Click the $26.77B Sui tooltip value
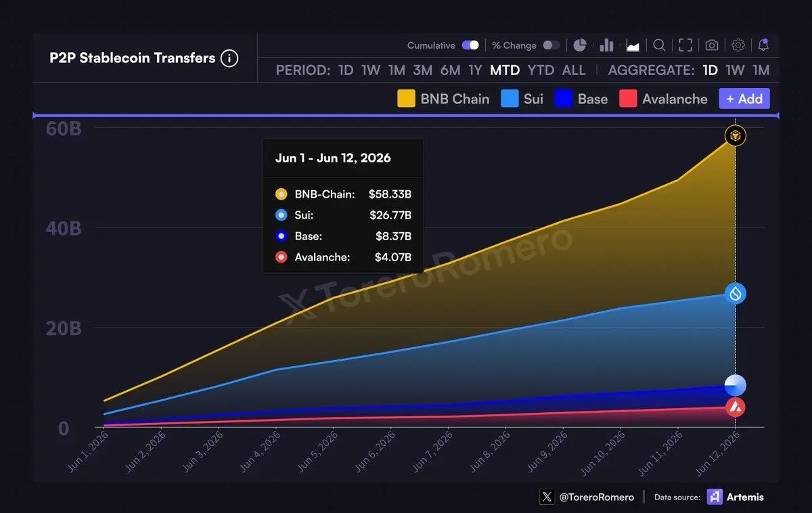The height and width of the screenshot is (513, 812). coord(390,215)
